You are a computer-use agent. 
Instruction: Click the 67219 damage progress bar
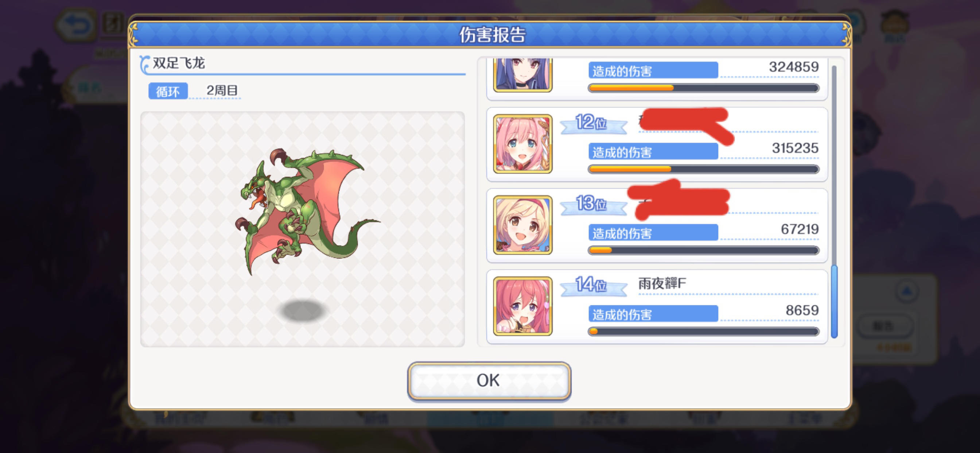pyautogui.click(x=703, y=251)
